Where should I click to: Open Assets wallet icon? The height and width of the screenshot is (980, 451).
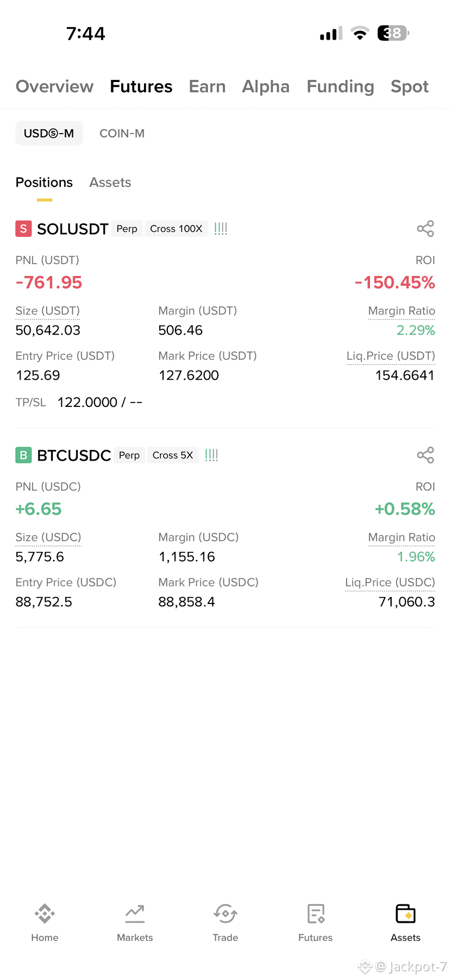click(x=406, y=914)
